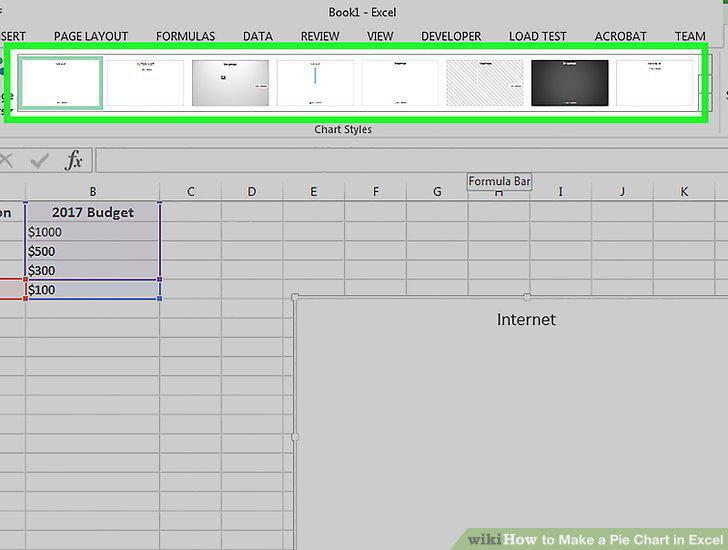Apply the dark black chart style
Viewport: 728px width, 550px height.
[570, 83]
